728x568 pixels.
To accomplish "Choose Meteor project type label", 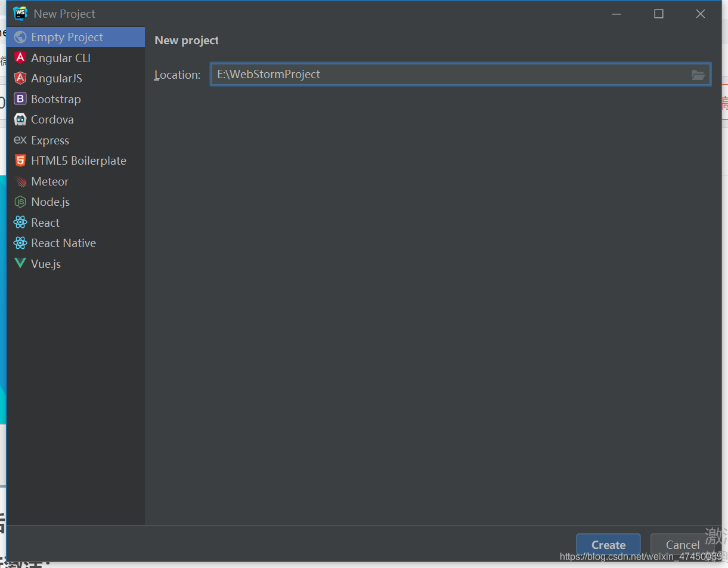I will [50, 181].
